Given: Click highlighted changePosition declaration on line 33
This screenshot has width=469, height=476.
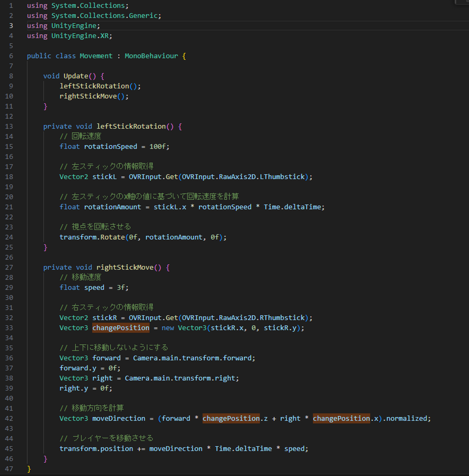Looking at the screenshot, I should (121, 328).
